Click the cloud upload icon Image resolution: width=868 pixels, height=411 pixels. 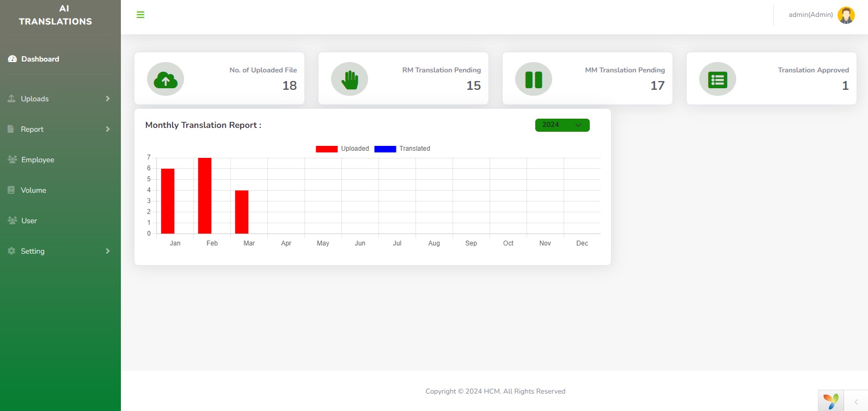166,79
